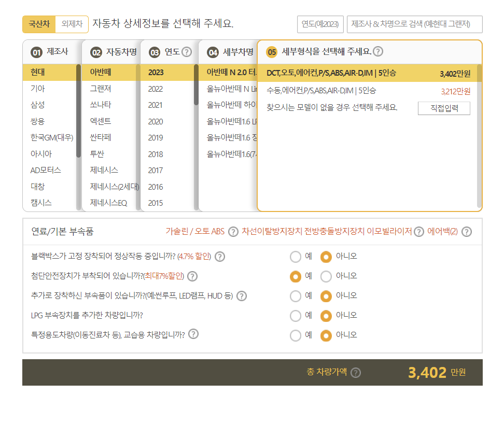Click the 제조사 & 차명 search field

[x=415, y=24]
